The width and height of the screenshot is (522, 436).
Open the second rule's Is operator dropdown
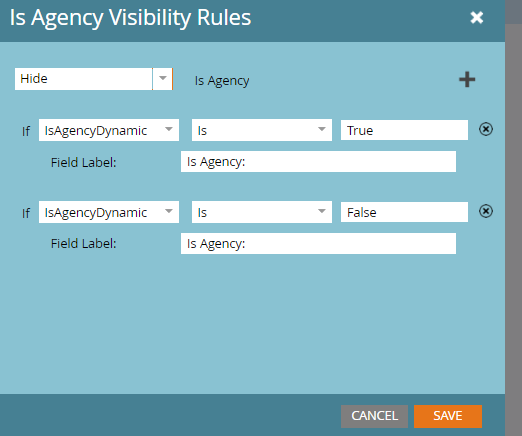coord(262,212)
